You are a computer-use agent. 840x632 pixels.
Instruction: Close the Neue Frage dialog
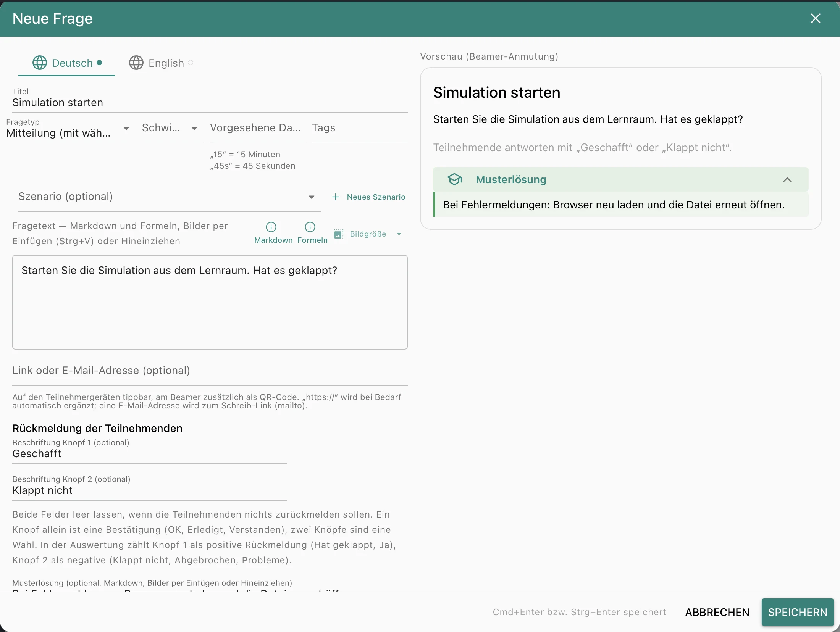click(816, 18)
